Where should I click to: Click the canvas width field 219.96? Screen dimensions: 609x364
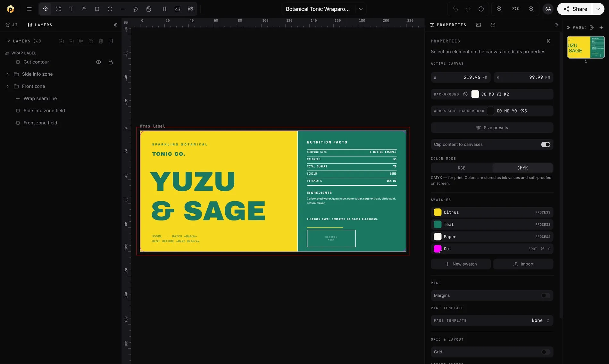[x=461, y=78]
